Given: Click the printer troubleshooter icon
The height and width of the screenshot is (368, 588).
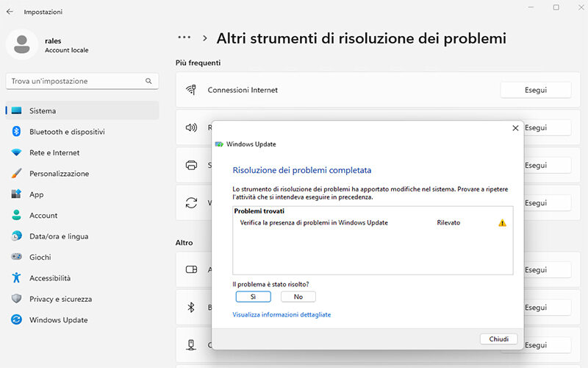Looking at the screenshot, I should 191,165.
